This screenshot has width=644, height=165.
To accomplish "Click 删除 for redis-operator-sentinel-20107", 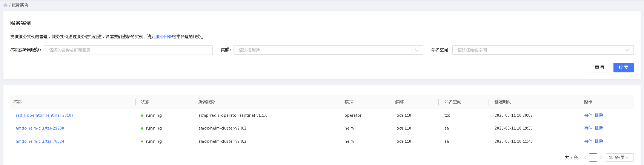I will [x=599, y=115].
